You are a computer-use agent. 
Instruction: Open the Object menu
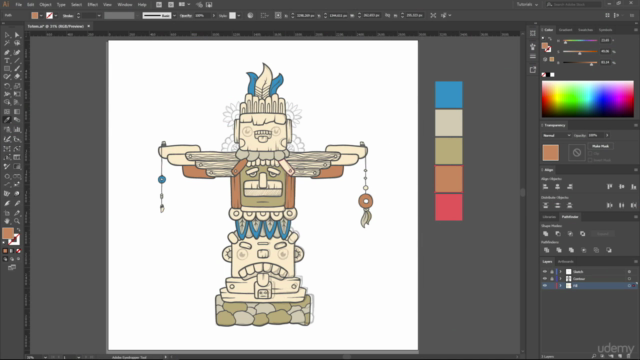45,4
